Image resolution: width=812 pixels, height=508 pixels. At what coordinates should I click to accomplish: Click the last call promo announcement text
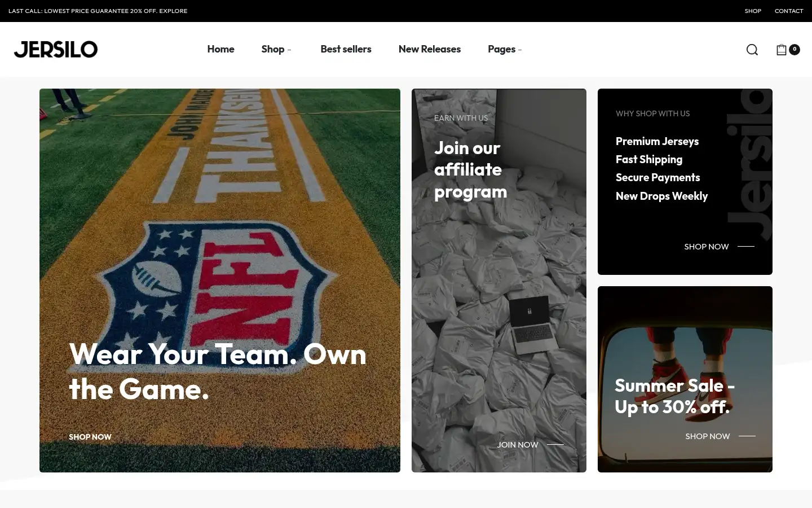98,11
